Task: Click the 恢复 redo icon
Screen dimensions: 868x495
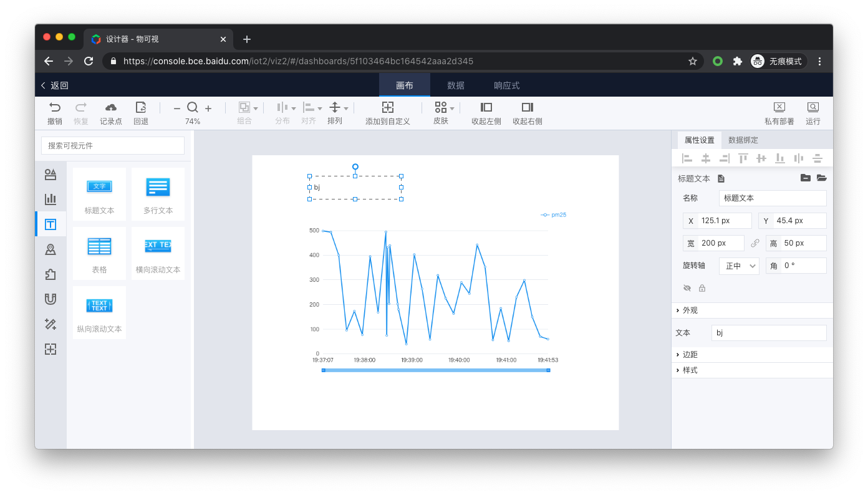Action: [81, 107]
